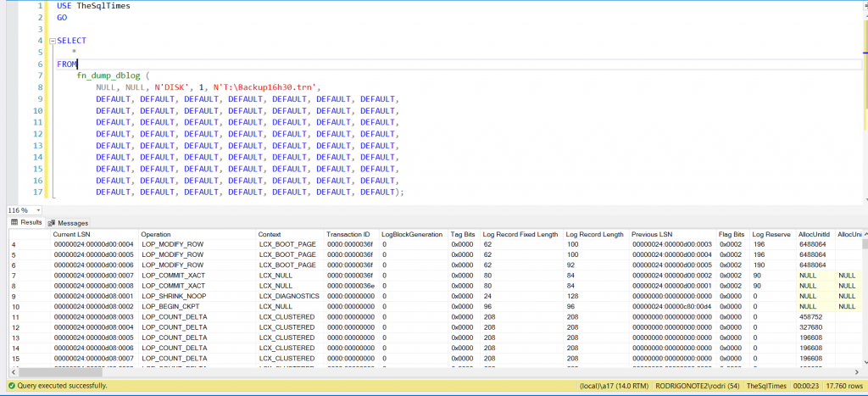Select the AllocUnitId column header
Viewport: 868px width, 396px height.
[x=816, y=234]
